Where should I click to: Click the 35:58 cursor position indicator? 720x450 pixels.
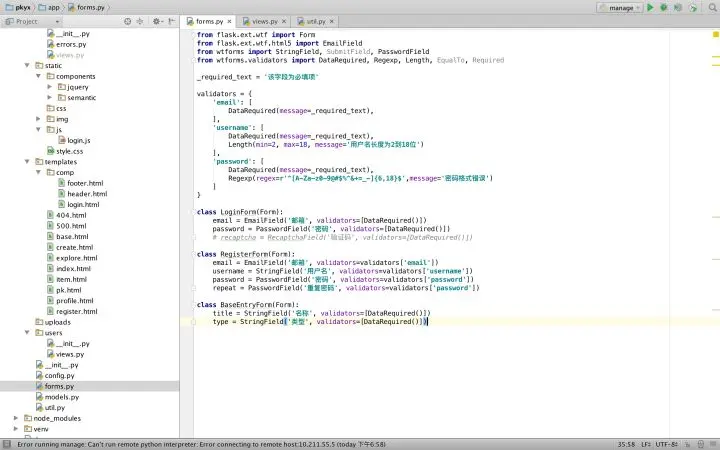pyautogui.click(x=626, y=444)
